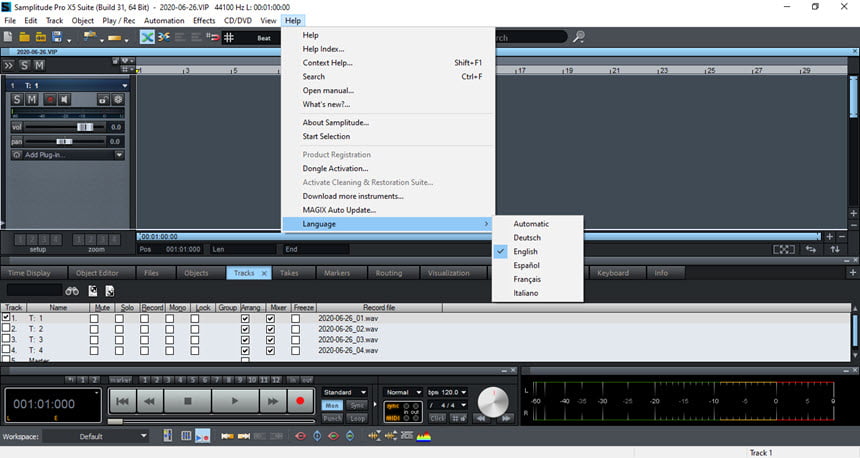This screenshot has width=860, height=458.
Task: Click the open project folder icon
Action: click(24, 37)
